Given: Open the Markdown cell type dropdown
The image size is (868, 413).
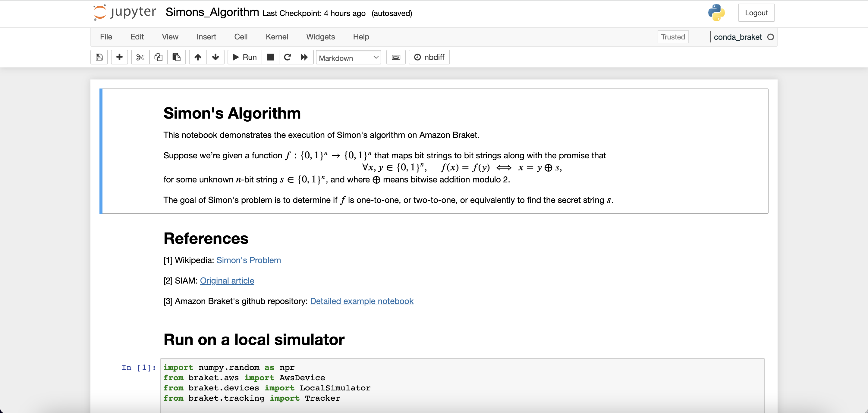Looking at the screenshot, I should coord(348,57).
